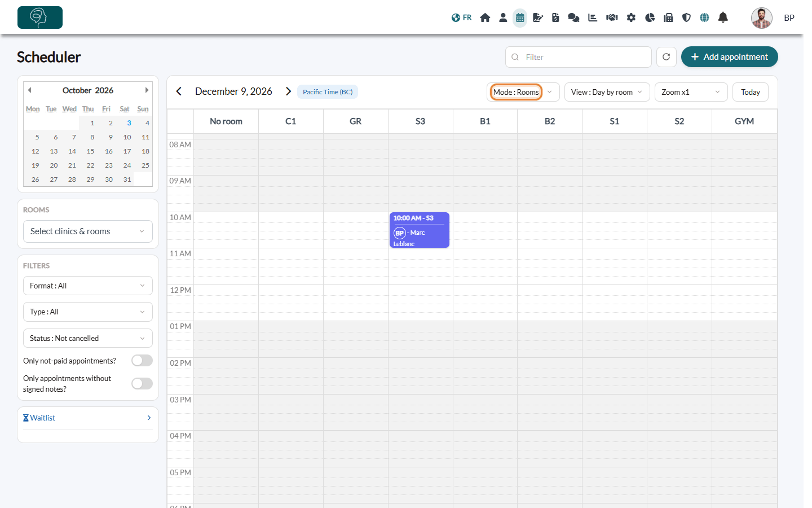This screenshot has width=812, height=508.
Task: Click Add appointment button
Action: [730, 57]
